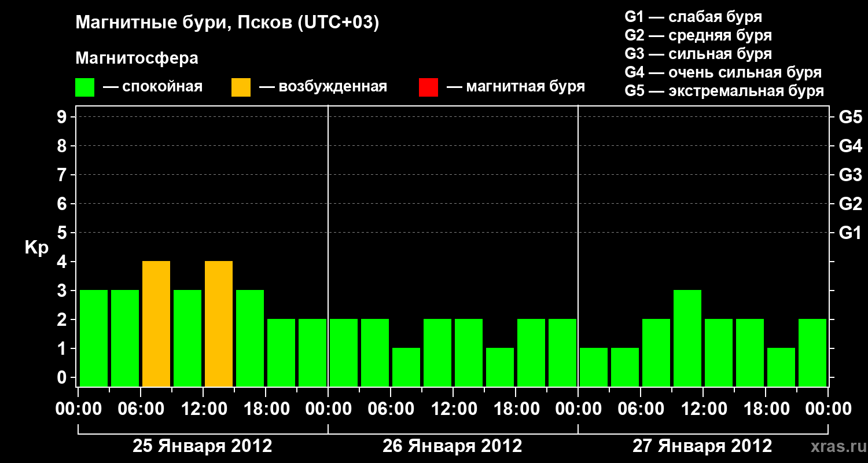Click 'G1 — слабая буря' legend line
Screen dimensions: 868x463
pos(693,17)
